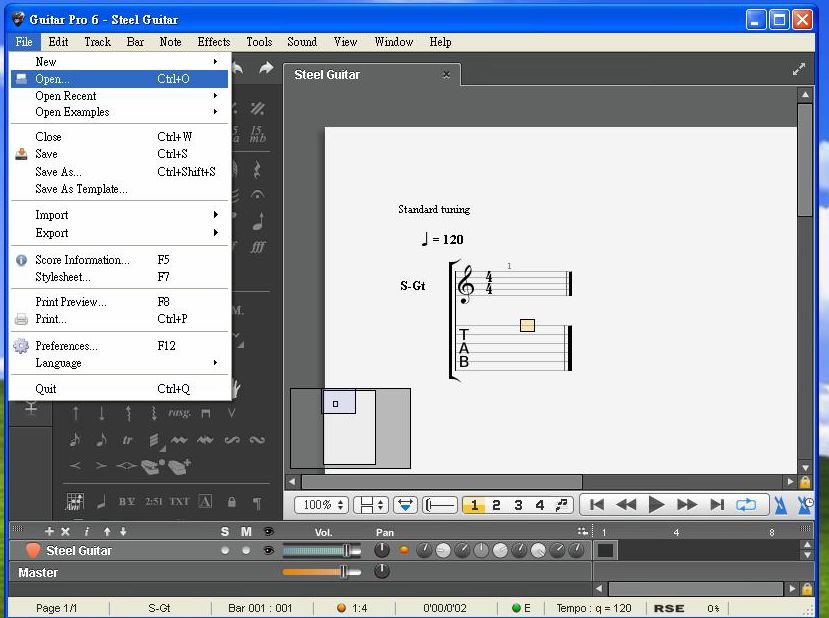Viewport: 829px width, 618px height.
Task: Click the decrescendo hairpin icon
Action: point(101,466)
